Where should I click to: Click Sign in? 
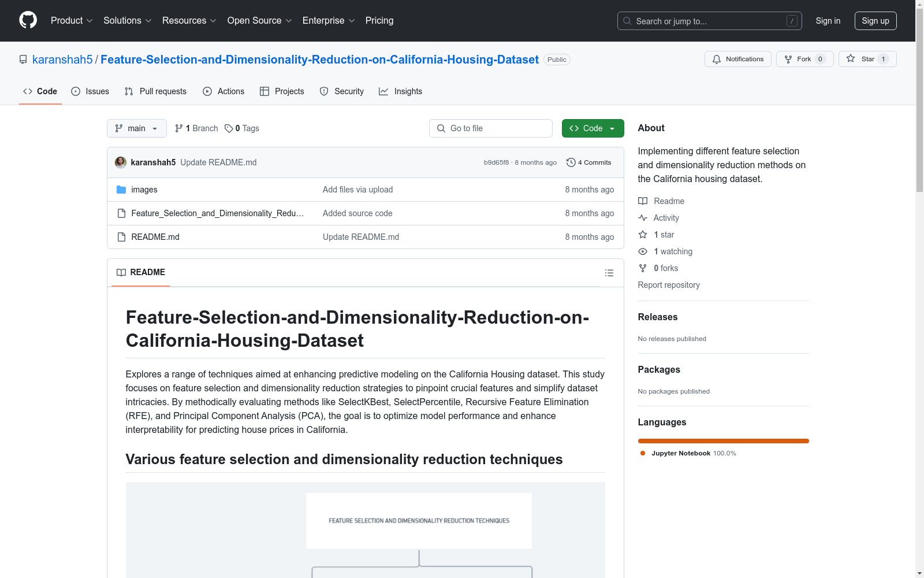[828, 21]
